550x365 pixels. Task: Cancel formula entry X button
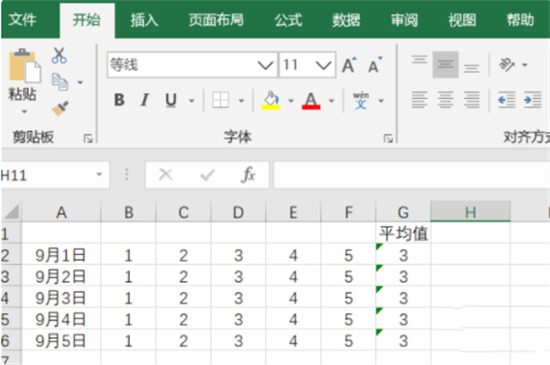[x=166, y=174]
